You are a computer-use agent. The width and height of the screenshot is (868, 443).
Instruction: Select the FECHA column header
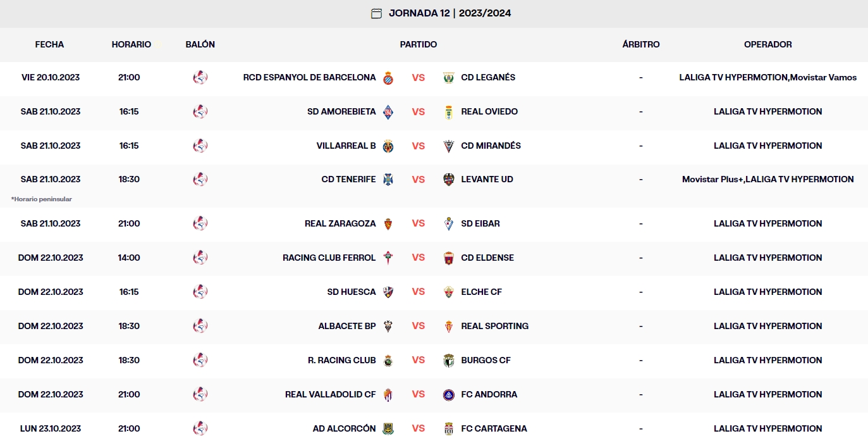click(x=49, y=44)
